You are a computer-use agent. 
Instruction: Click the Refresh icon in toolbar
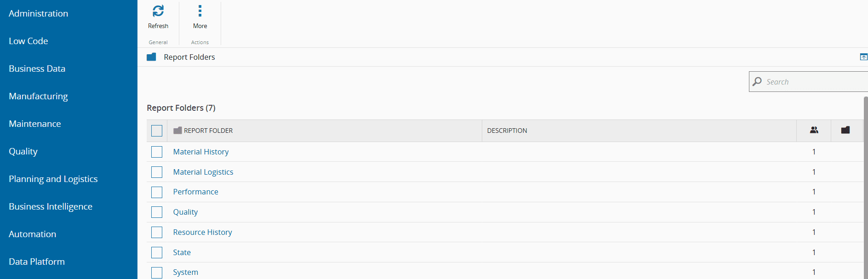coord(158,11)
